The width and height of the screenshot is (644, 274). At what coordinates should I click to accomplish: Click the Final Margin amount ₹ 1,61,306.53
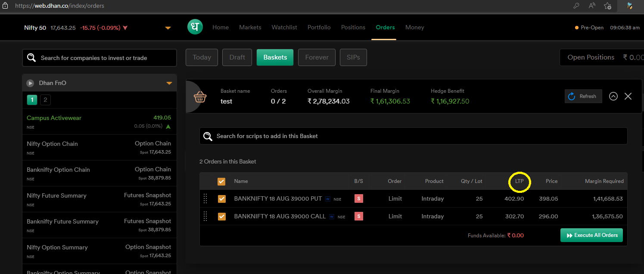pyautogui.click(x=390, y=101)
